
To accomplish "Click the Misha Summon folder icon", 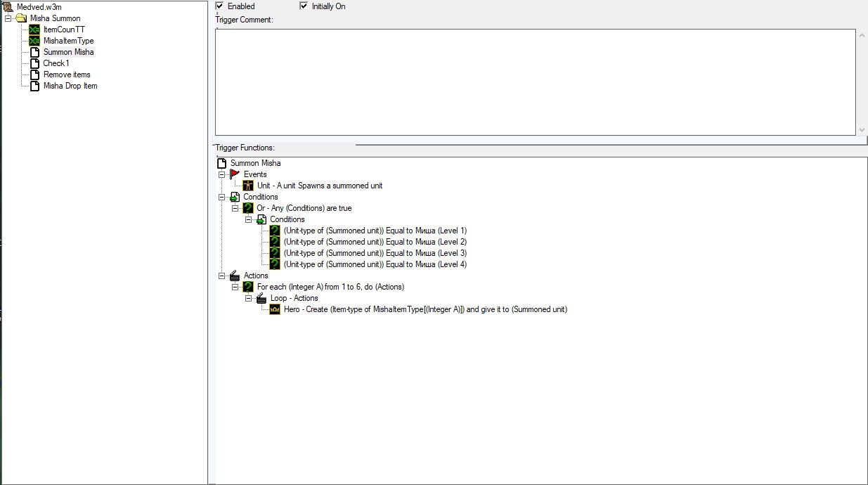I will (x=22, y=18).
